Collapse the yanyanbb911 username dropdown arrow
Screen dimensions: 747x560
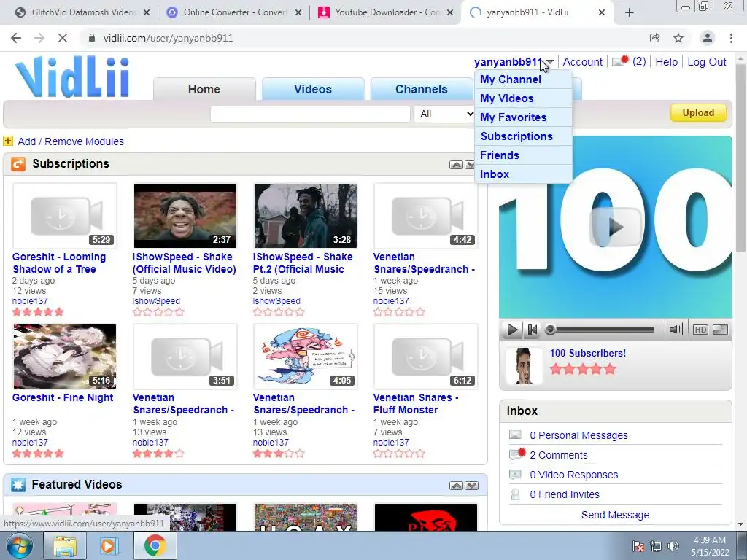pyautogui.click(x=550, y=62)
